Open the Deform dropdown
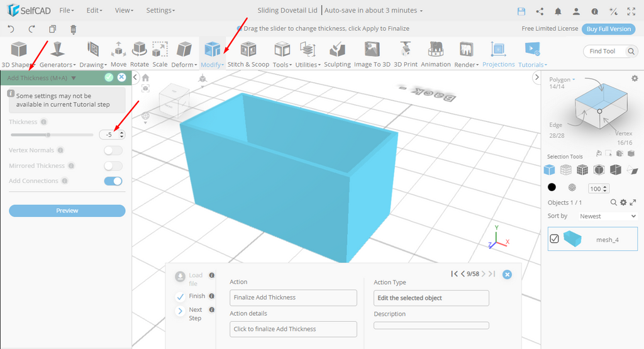644x349 pixels. [x=184, y=54]
